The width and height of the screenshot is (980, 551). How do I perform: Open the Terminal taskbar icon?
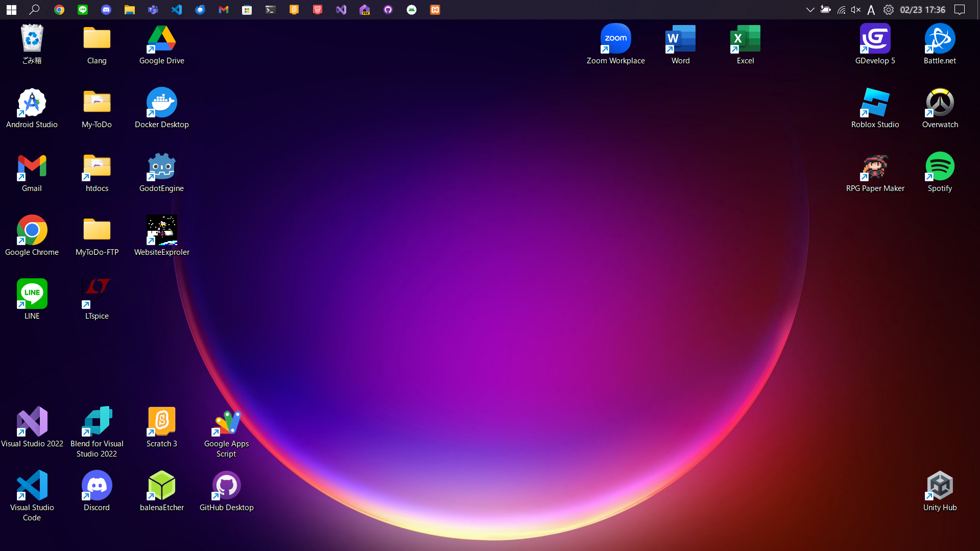coord(271,10)
